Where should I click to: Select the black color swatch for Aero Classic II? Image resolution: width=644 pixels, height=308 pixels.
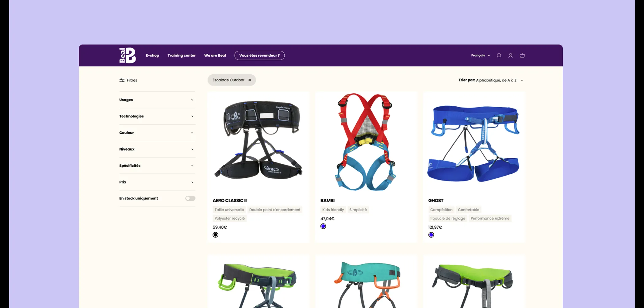(x=216, y=235)
